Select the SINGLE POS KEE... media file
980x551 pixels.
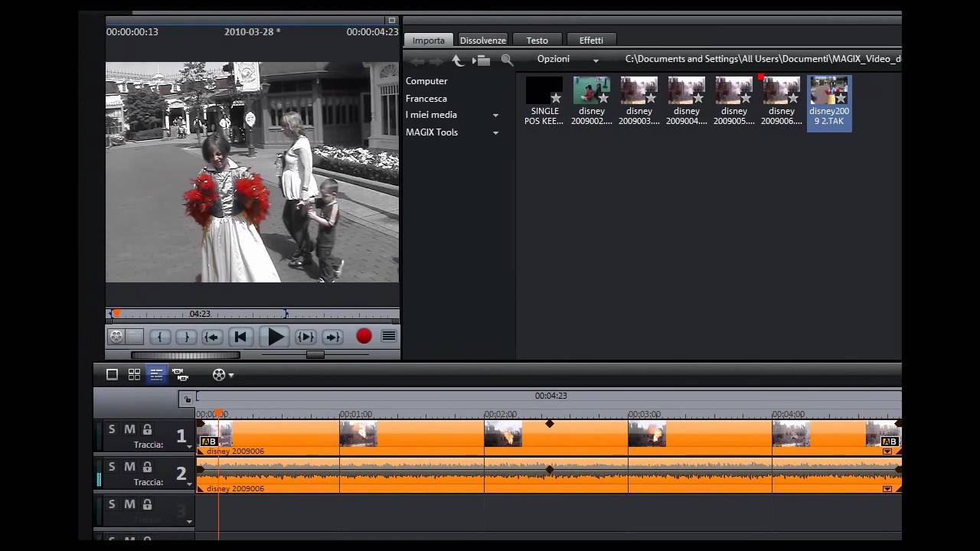(544, 101)
